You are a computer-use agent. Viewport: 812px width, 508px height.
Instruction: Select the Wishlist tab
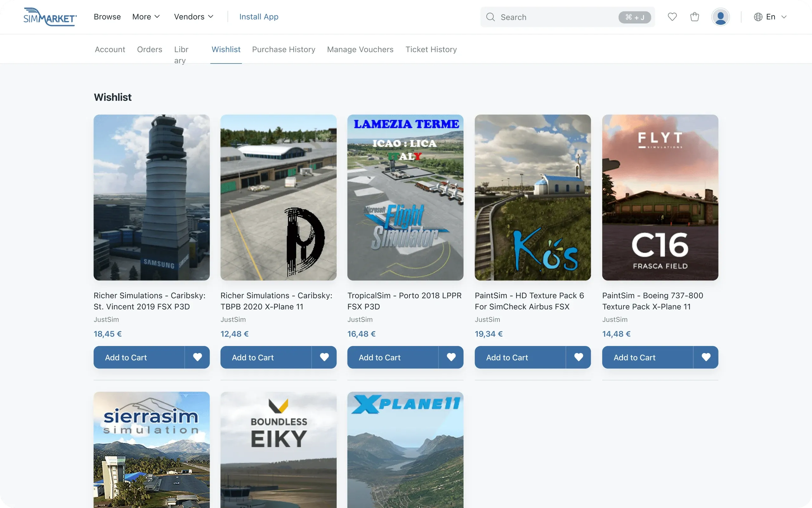tap(226, 50)
